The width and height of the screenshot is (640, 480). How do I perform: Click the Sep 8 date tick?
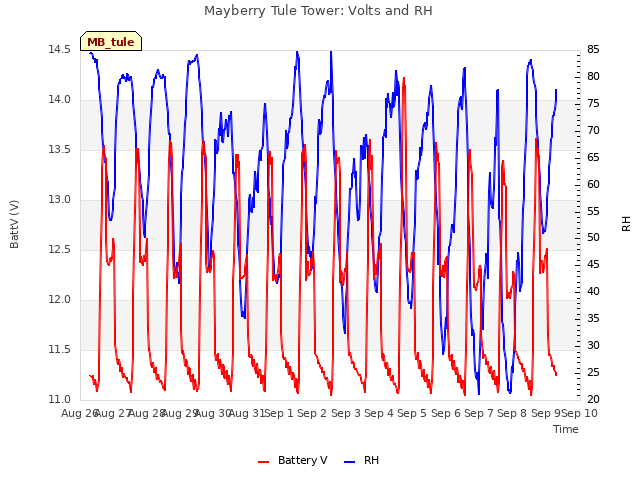point(512,413)
